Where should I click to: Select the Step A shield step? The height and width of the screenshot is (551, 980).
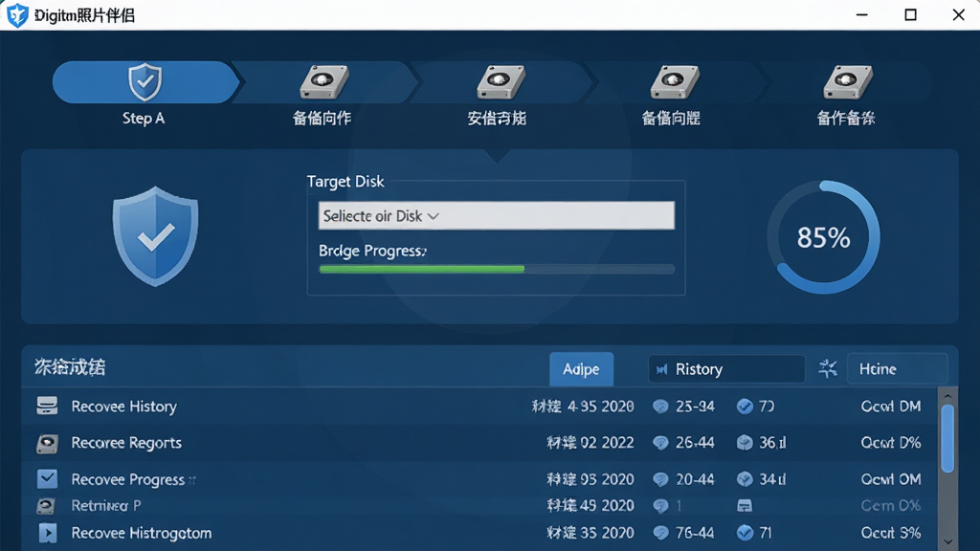(145, 82)
